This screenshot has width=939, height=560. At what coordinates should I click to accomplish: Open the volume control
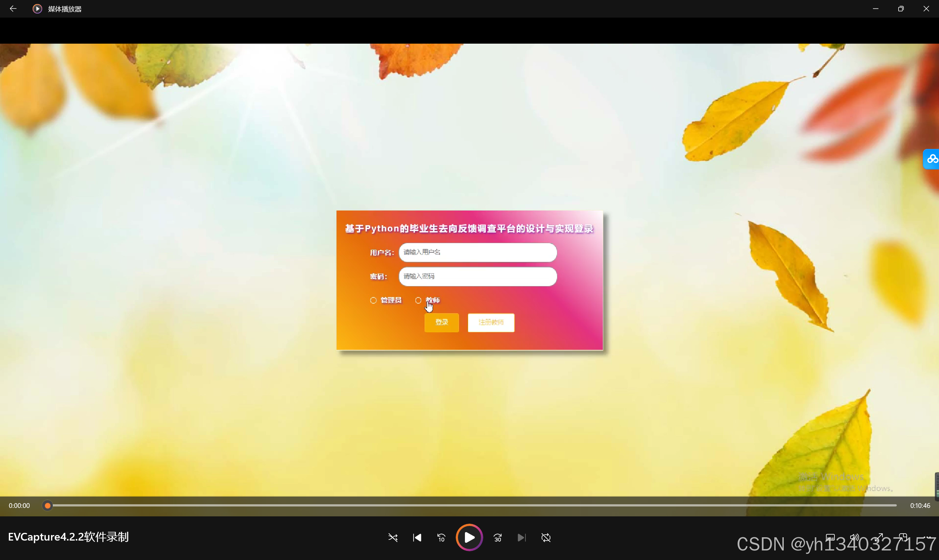coord(855,537)
